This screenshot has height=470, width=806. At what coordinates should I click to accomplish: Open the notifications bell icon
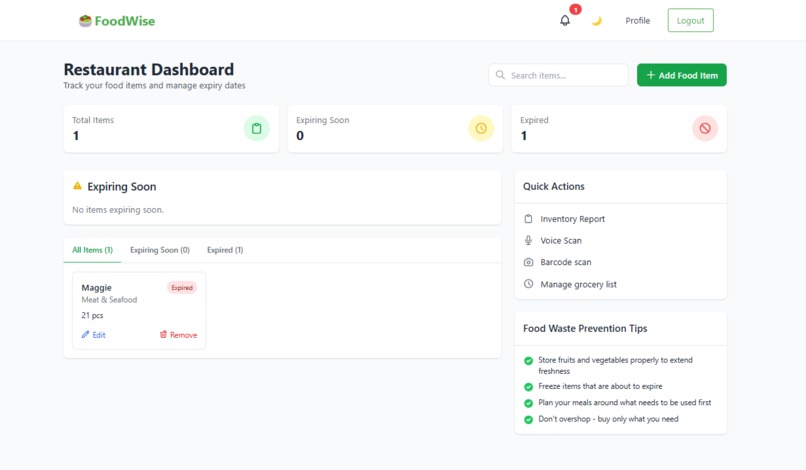[x=565, y=21]
